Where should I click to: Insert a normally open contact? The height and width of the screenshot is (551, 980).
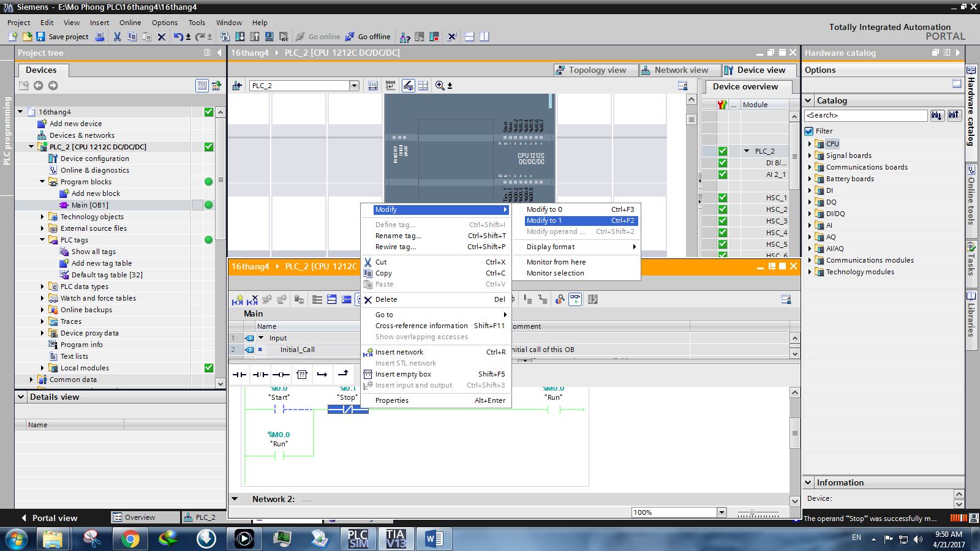tap(239, 374)
